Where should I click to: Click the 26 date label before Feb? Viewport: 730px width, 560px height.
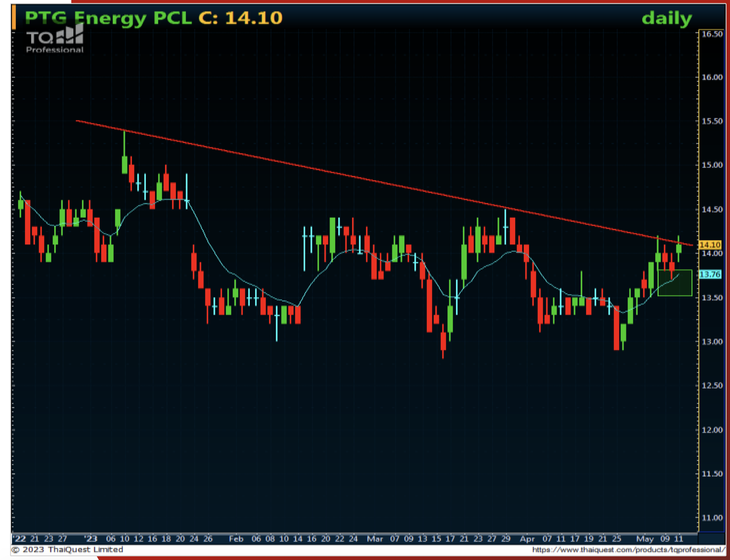208,539
